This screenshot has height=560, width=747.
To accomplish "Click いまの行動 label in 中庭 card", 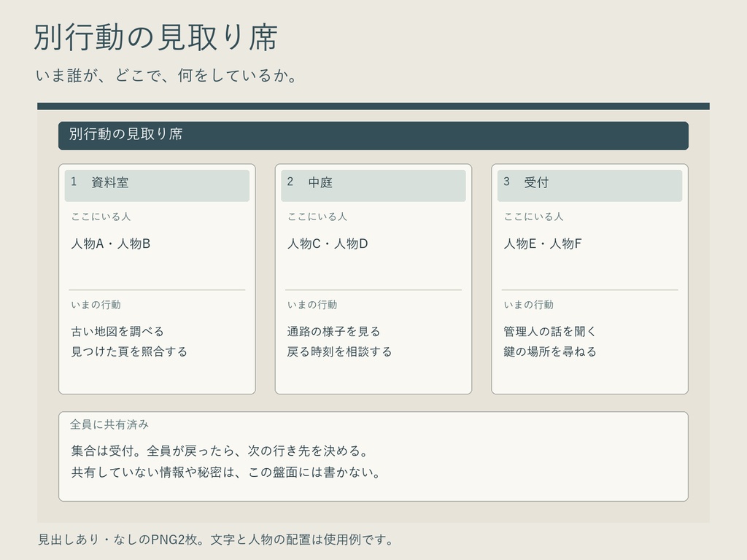I will (x=312, y=305).
